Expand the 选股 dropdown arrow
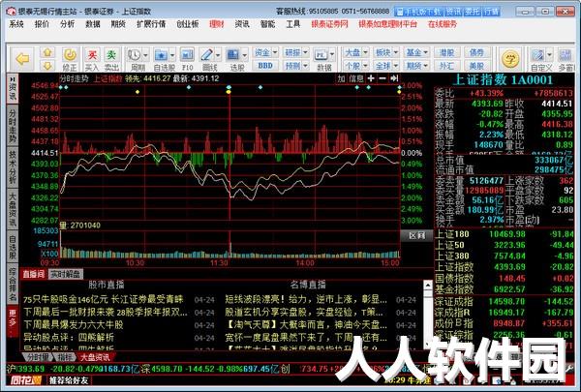This screenshot has height=392, width=581. tap(245, 55)
